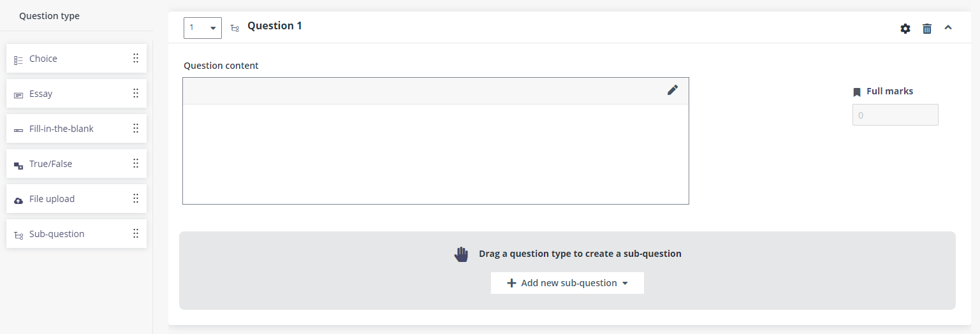Select the Essay question type
The image size is (980, 334).
point(77,94)
